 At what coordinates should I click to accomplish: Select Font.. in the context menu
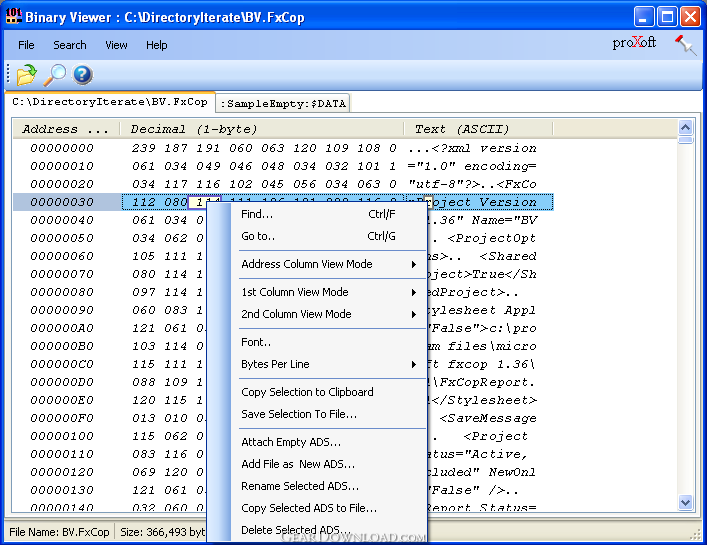(x=317, y=342)
